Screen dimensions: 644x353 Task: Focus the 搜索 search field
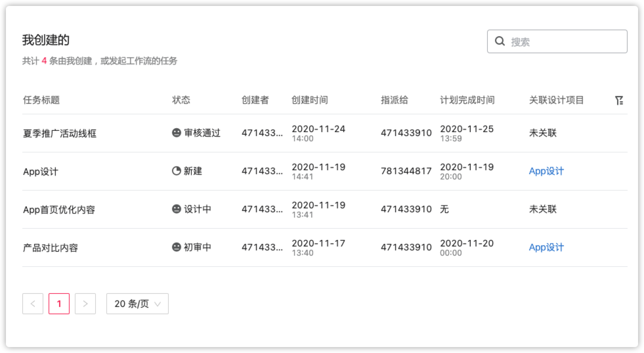pos(557,41)
